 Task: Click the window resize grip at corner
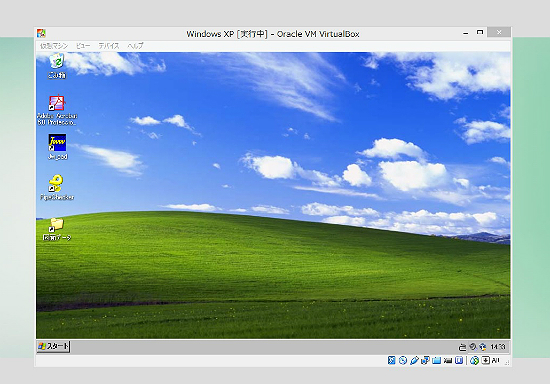507,363
